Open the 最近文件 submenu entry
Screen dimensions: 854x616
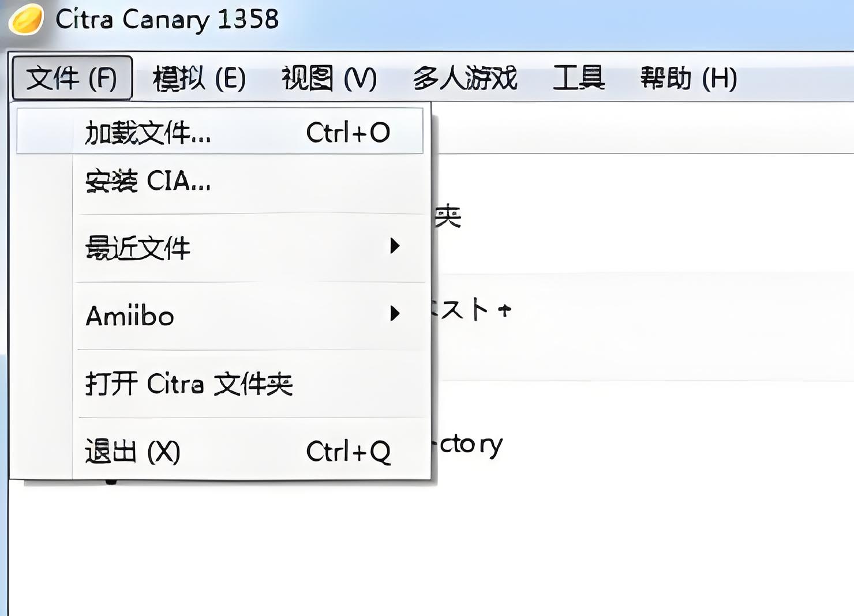point(220,248)
